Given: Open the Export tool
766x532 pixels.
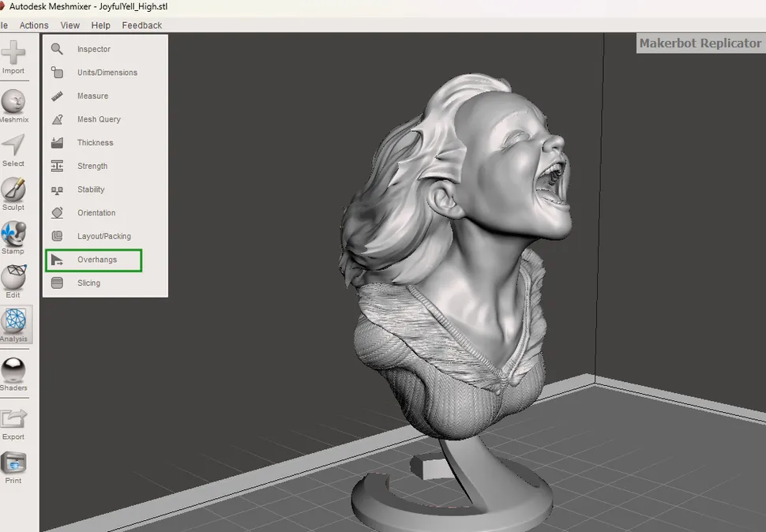Looking at the screenshot, I should [x=13, y=425].
